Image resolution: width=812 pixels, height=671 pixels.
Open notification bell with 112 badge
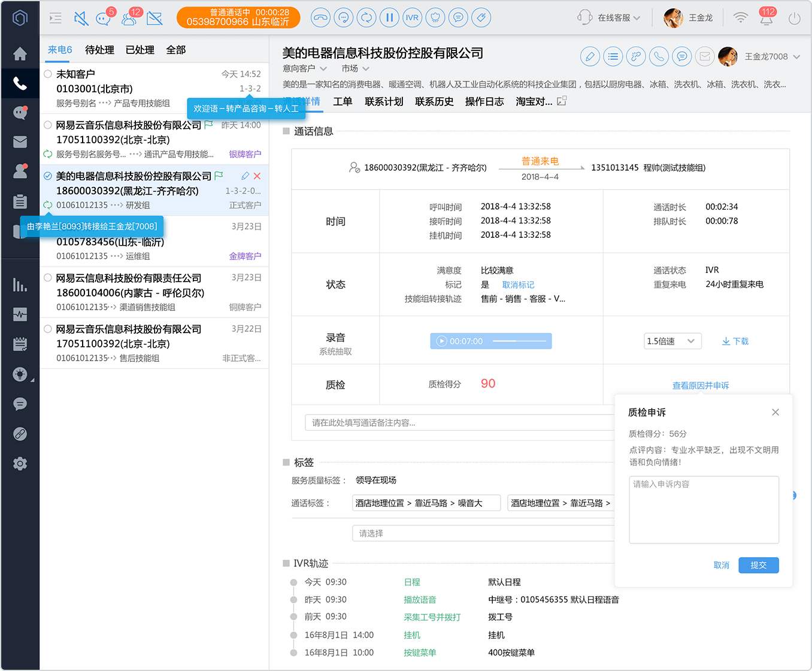click(766, 18)
